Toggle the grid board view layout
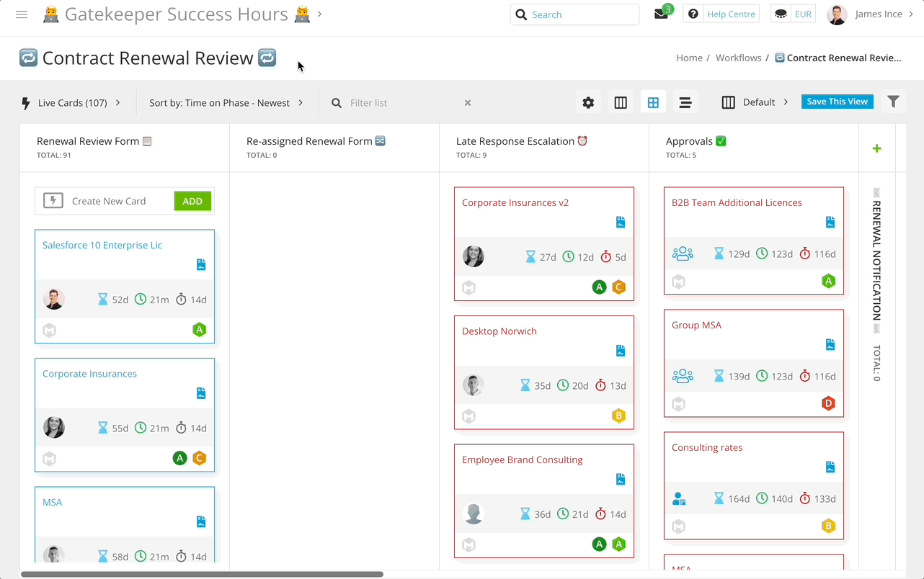924x579 pixels. pos(653,102)
